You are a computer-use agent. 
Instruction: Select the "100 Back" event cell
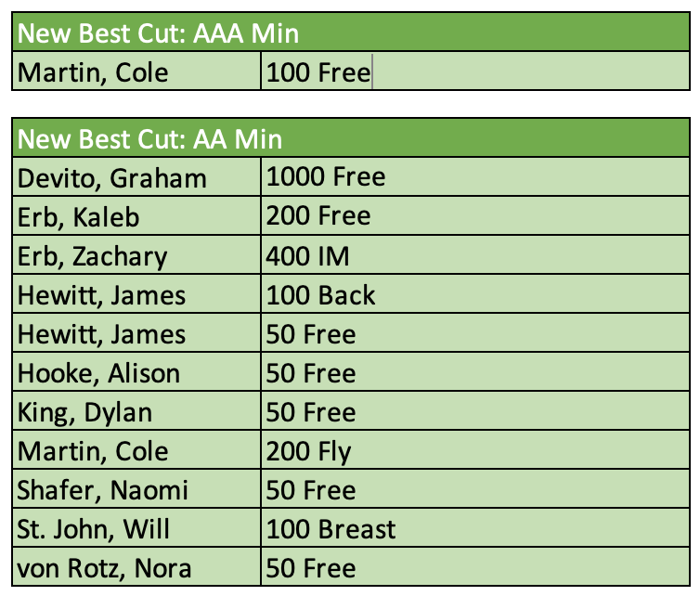320,295
